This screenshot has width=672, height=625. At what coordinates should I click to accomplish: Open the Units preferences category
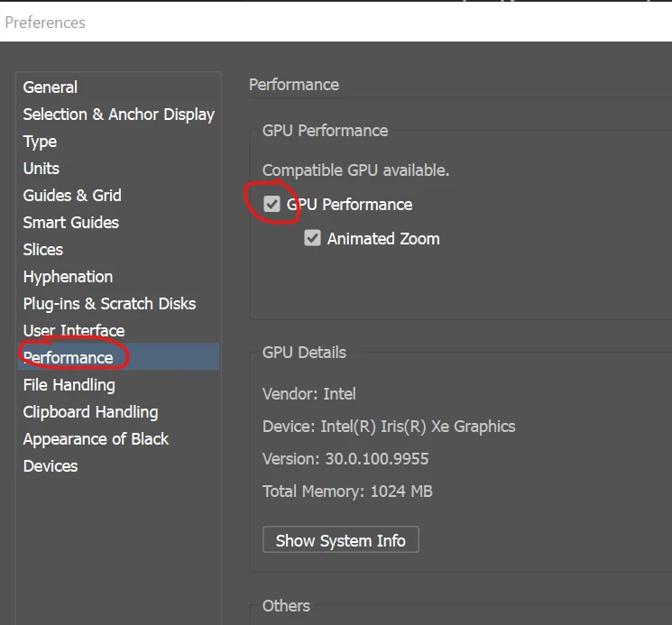41,169
